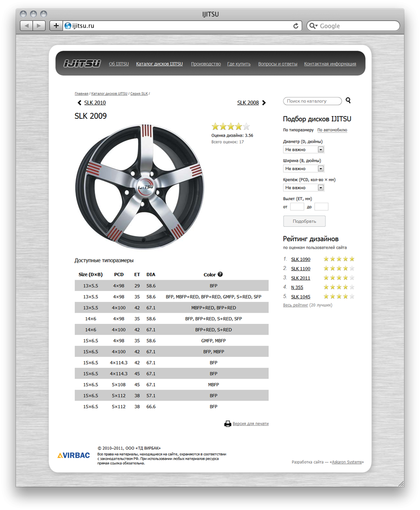Screen dimensions: 420x510
Task: Open SLK 1100 in the design rating
Action: click(x=301, y=269)
